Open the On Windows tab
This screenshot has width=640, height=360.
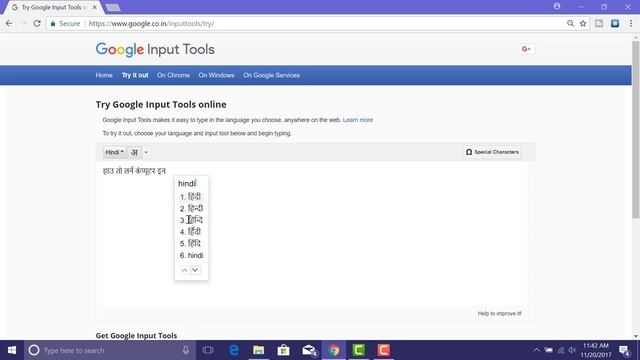[x=216, y=75]
